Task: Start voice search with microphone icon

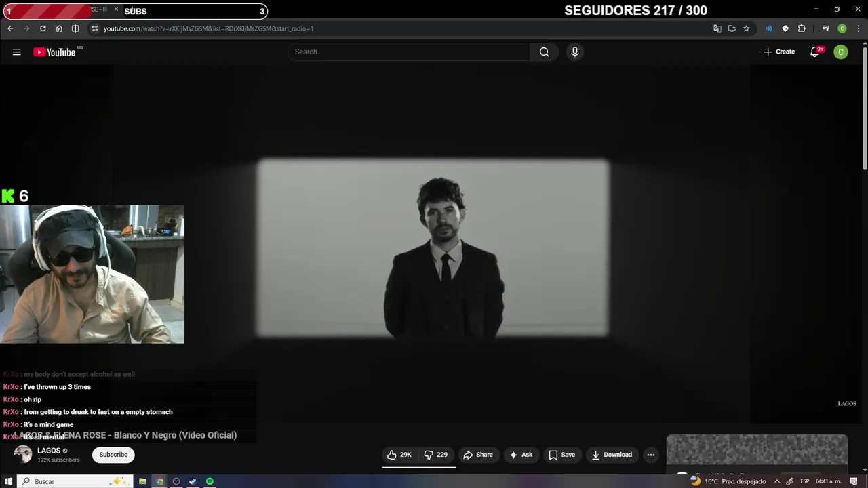Action: click(575, 52)
